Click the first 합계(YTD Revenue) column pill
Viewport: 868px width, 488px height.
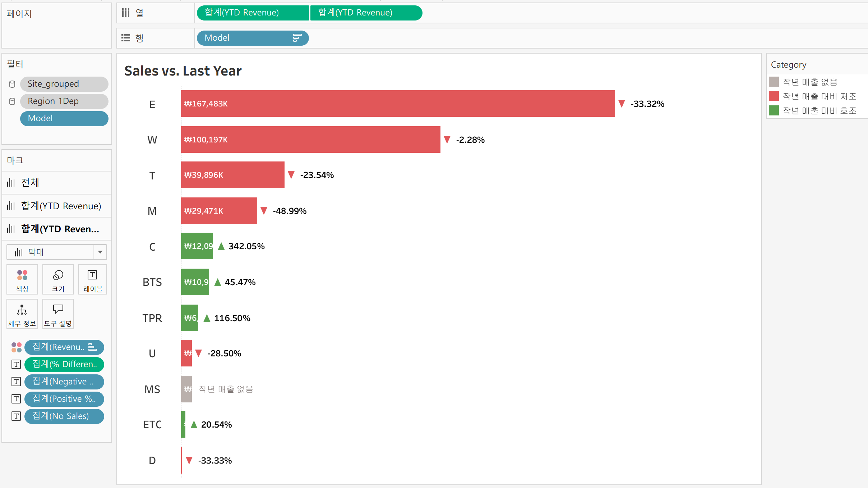click(x=253, y=13)
